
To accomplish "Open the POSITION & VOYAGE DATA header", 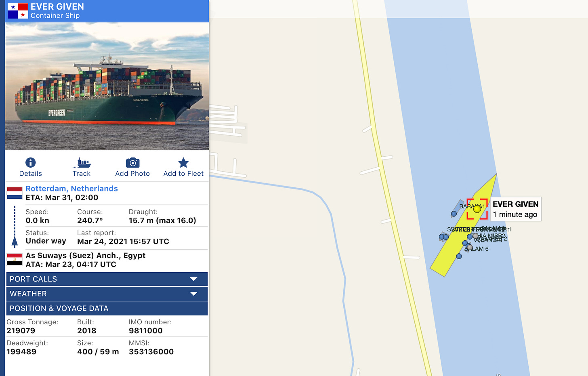I will [x=107, y=308].
